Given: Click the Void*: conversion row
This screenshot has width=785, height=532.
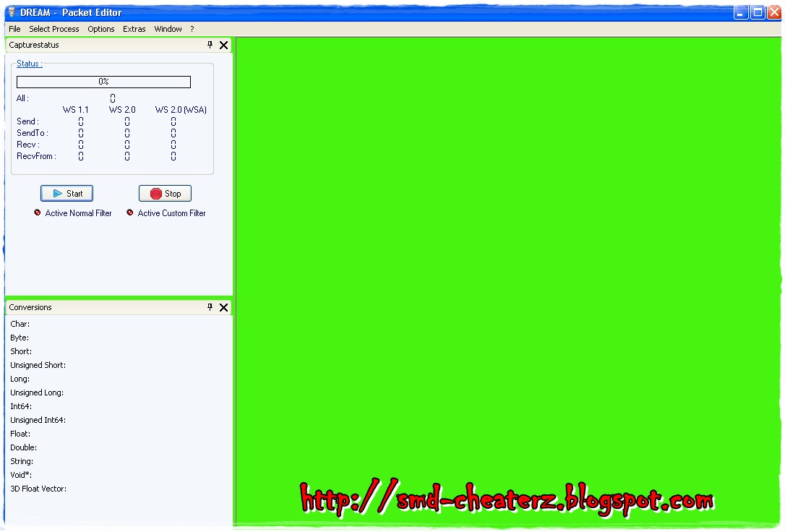Looking at the screenshot, I should click(x=21, y=475).
